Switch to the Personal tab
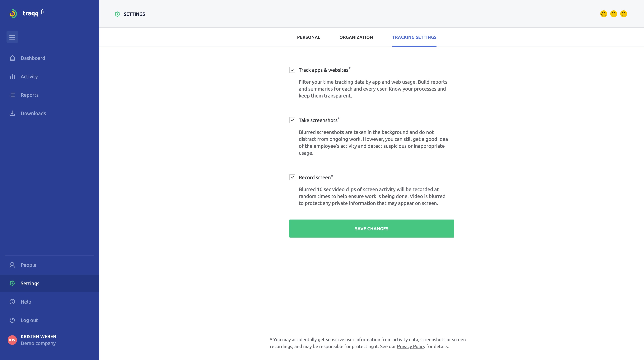Viewport: 644px width, 360px height. coord(309,37)
